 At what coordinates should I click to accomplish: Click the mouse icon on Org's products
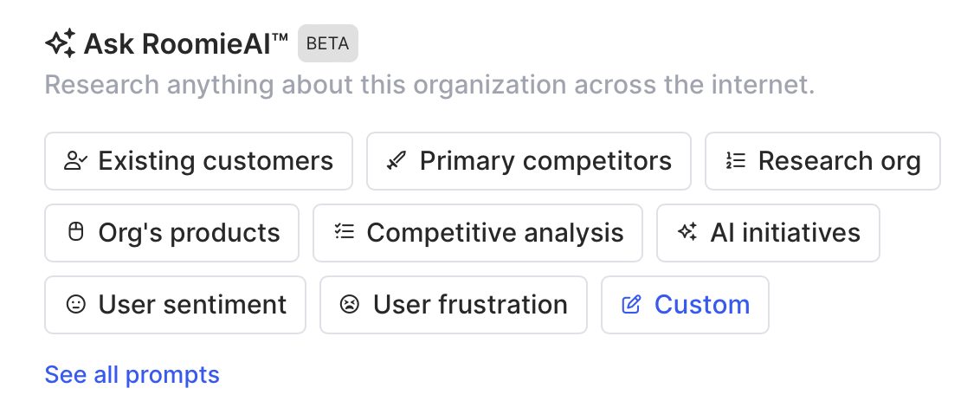76,233
